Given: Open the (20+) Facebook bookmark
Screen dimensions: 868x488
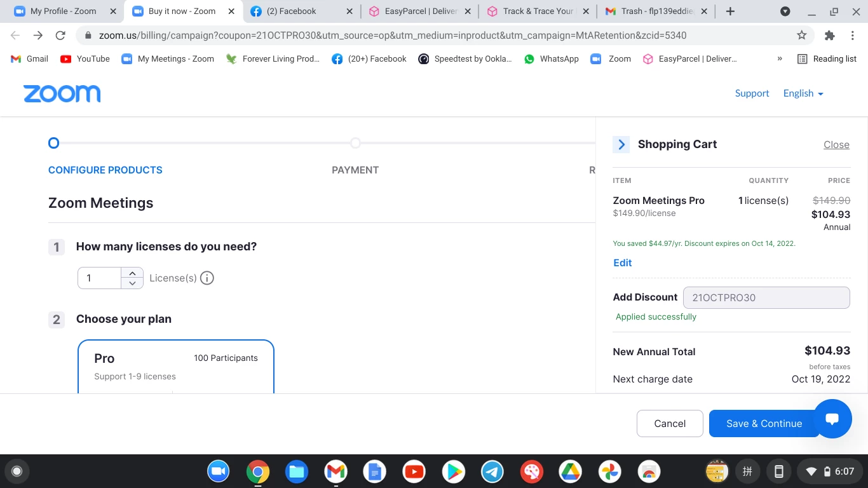Looking at the screenshot, I should [x=369, y=58].
